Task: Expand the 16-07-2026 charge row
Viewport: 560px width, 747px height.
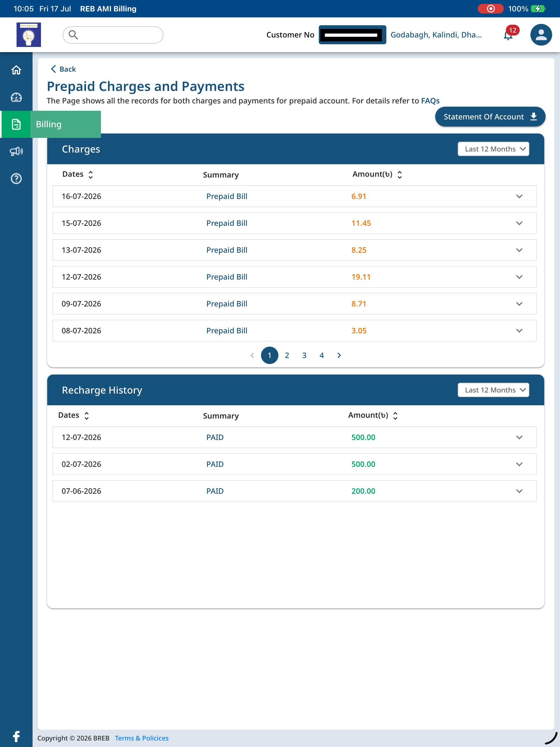Action: pyautogui.click(x=519, y=196)
